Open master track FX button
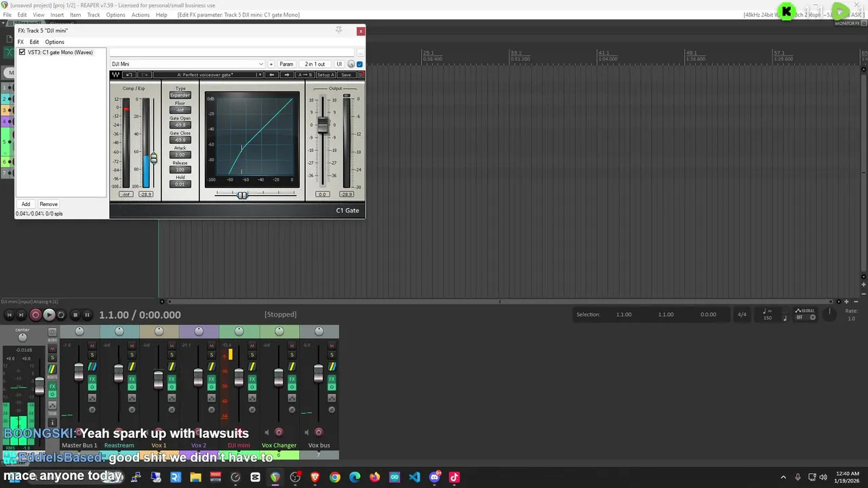The width and height of the screenshot is (868, 488). tap(52, 386)
